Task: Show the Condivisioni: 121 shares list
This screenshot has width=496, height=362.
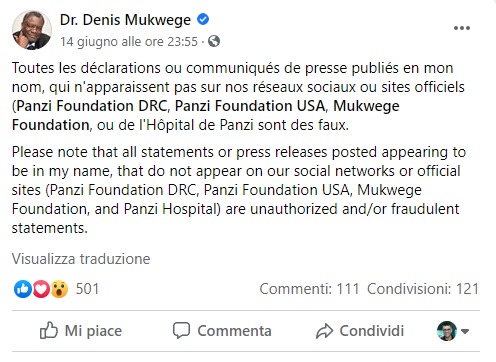Action: 423,289
